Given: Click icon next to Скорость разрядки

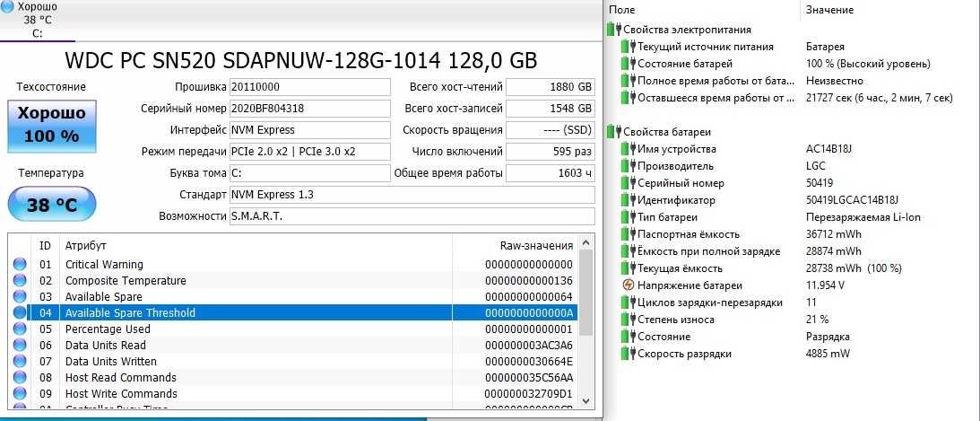Looking at the screenshot, I should [629, 354].
